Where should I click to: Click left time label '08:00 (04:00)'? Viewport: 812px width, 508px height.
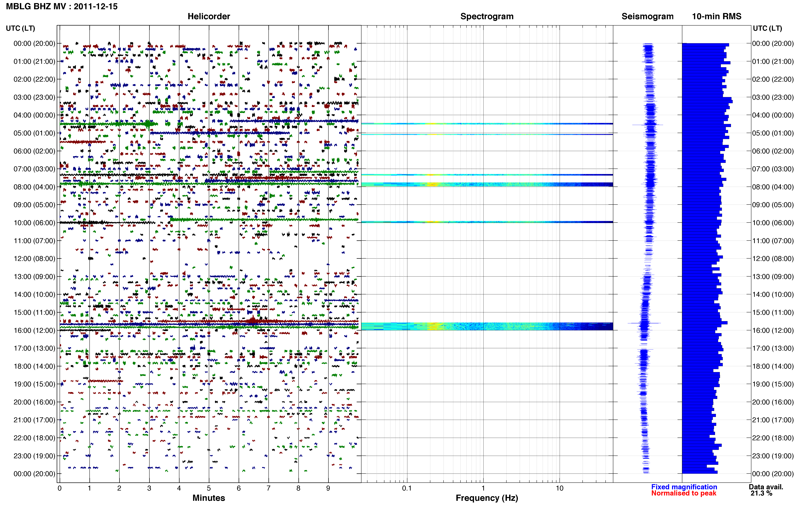tap(34, 187)
